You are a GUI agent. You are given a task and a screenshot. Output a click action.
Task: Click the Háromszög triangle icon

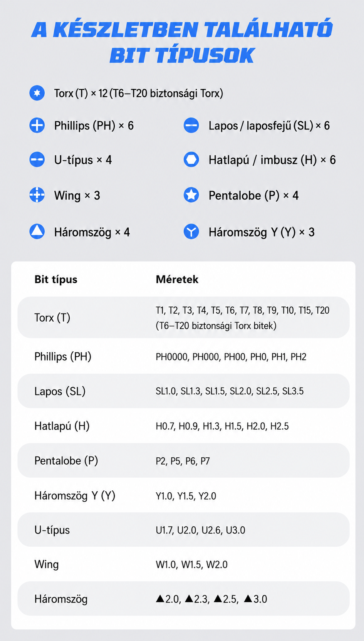tap(37, 232)
